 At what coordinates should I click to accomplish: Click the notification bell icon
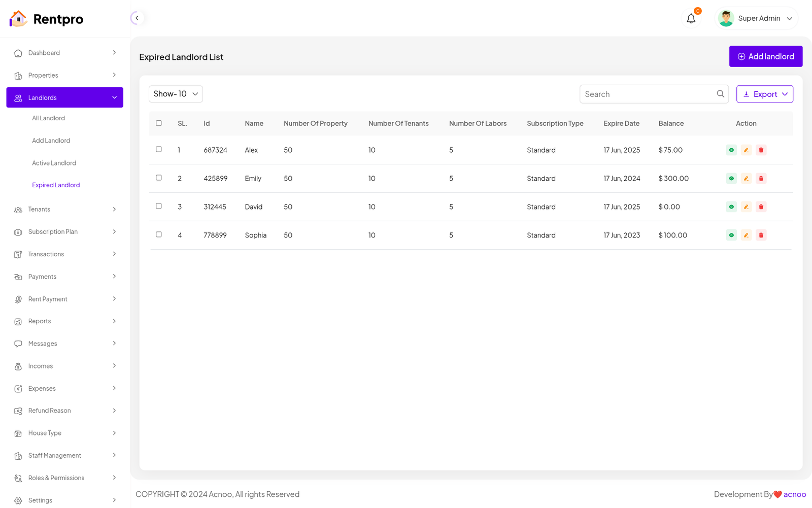click(x=691, y=19)
